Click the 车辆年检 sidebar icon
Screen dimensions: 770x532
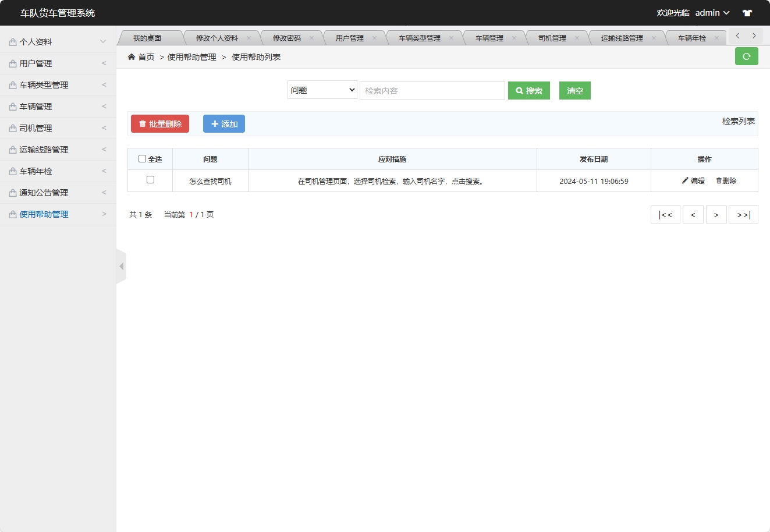click(13, 171)
